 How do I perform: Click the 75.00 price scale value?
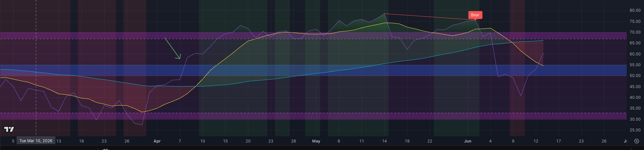[x=635, y=22]
